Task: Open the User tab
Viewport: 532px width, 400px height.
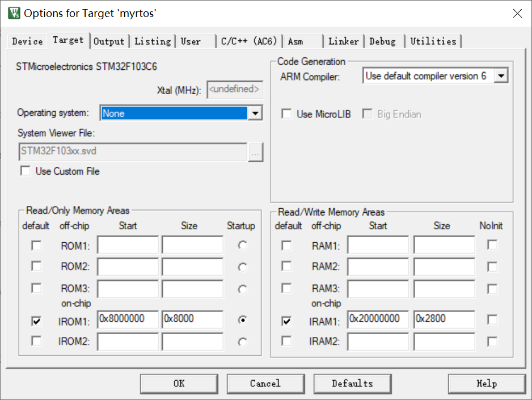Action: (196, 41)
